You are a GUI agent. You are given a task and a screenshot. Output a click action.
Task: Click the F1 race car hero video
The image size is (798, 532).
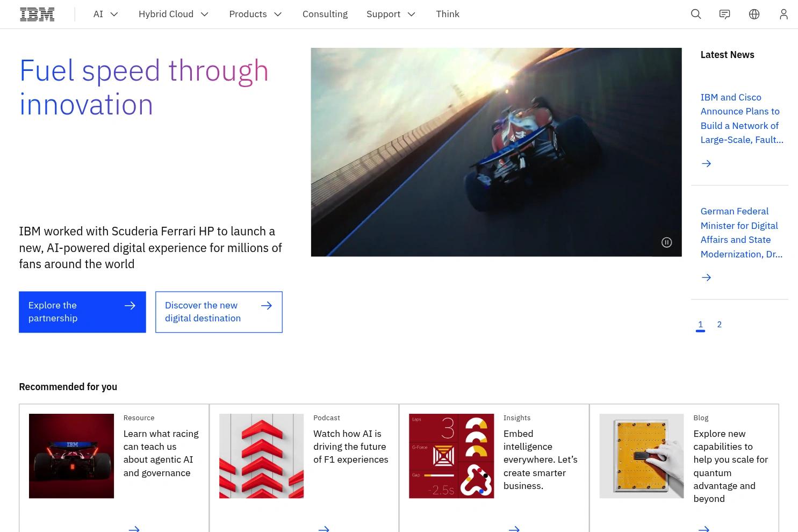[496, 152]
